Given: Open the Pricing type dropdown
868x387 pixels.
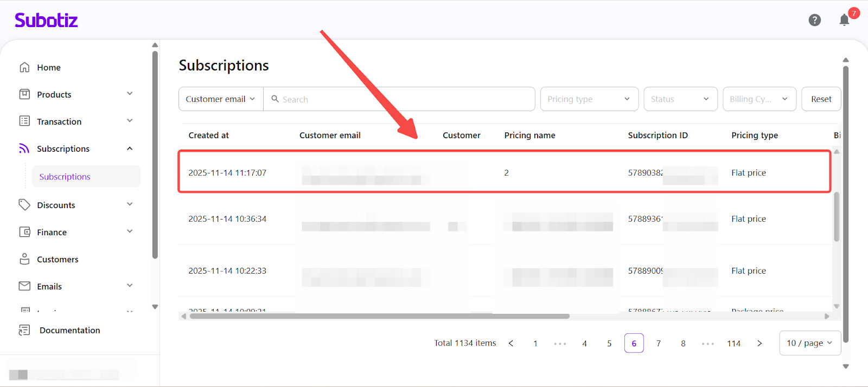Looking at the screenshot, I should pos(589,99).
